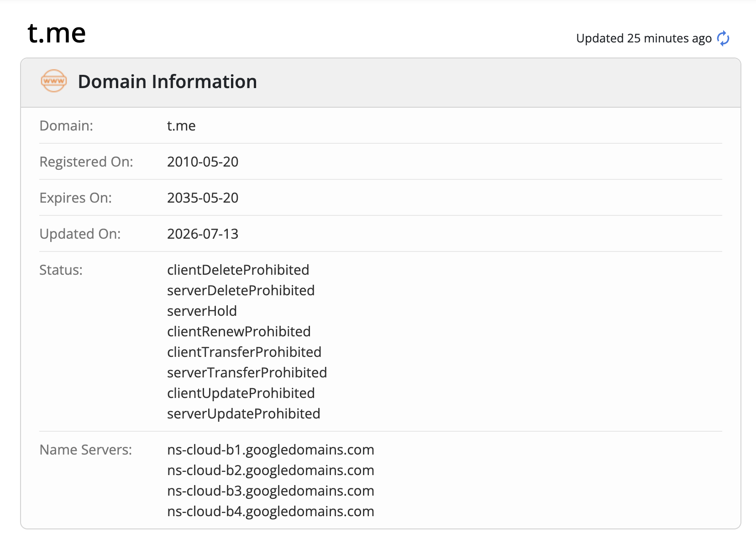Click ns-cloud-b1.googledomains.com name server
The width and height of the screenshot is (756, 544).
271,450
